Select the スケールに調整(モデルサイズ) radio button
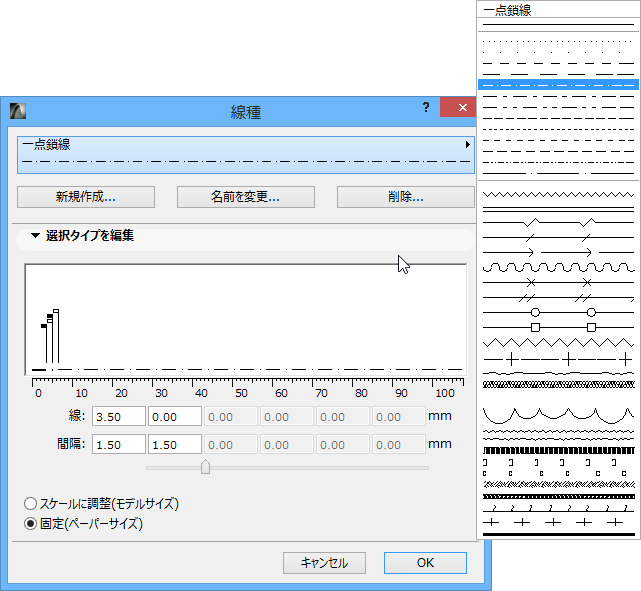 click(30, 504)
